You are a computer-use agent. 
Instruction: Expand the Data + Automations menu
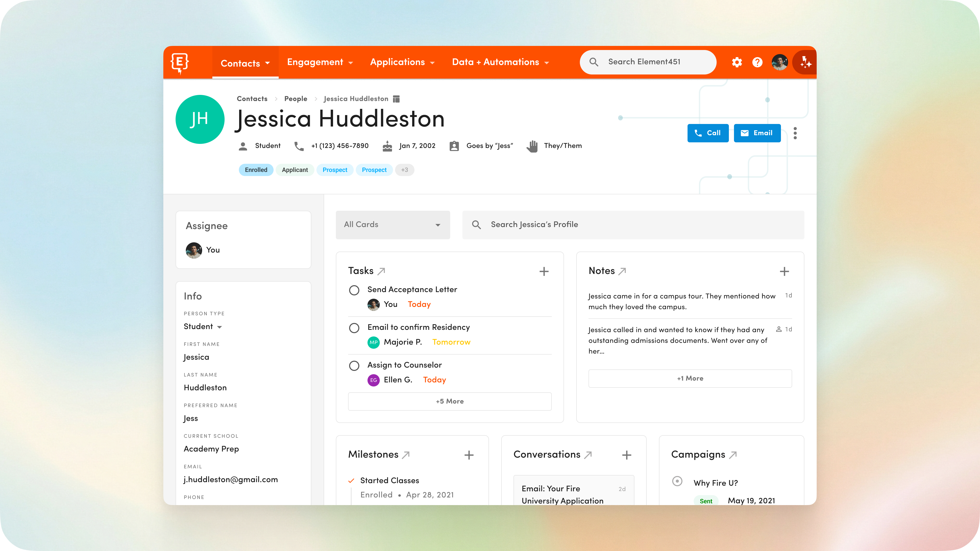point(500,62)
